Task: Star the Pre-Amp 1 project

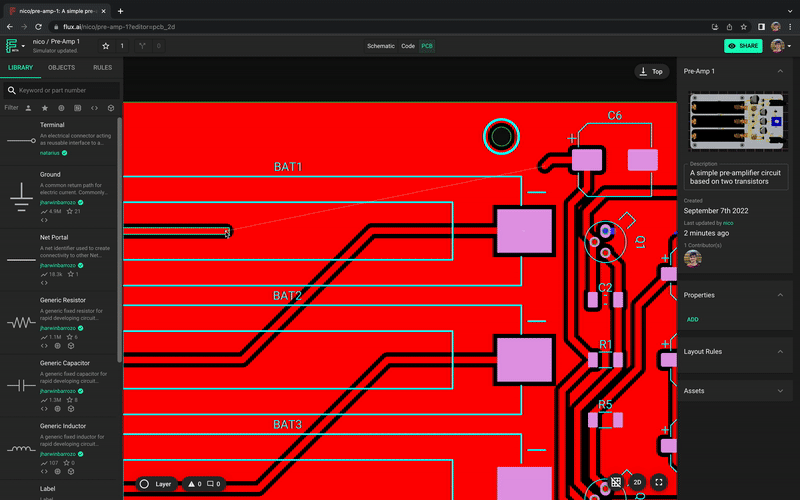Action: click(106, 46)
